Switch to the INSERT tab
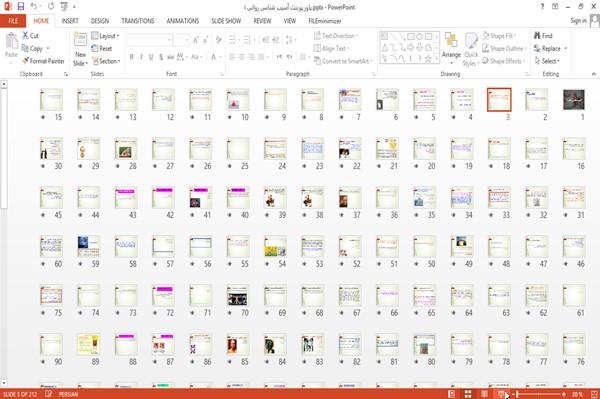 [x=70, y=21]
